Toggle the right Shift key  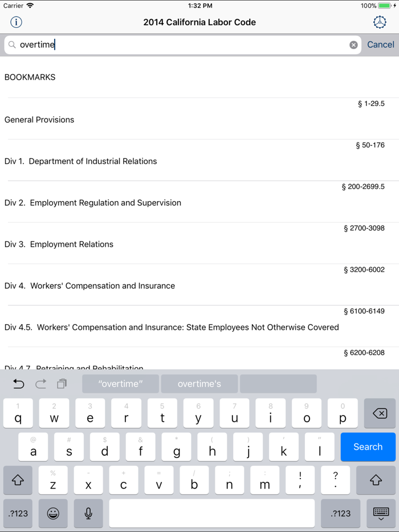[x=381, y=480]
